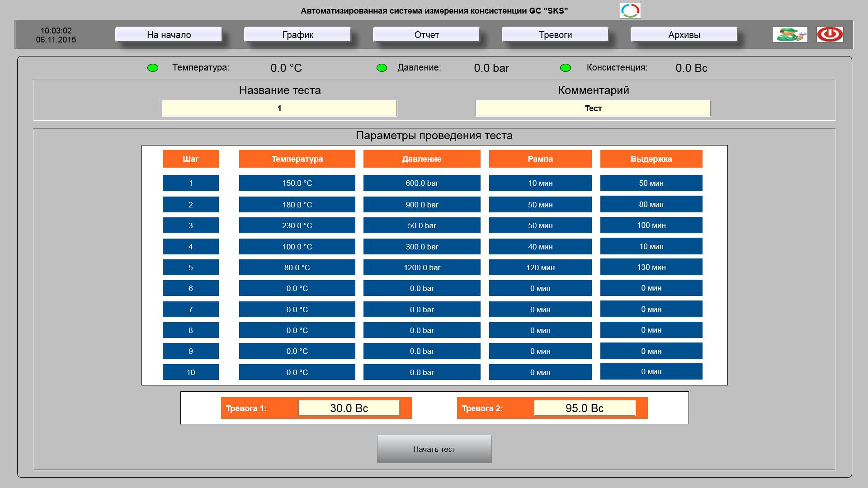Open the service technician settings icon
Screen dimensions: 868x488
789,34
